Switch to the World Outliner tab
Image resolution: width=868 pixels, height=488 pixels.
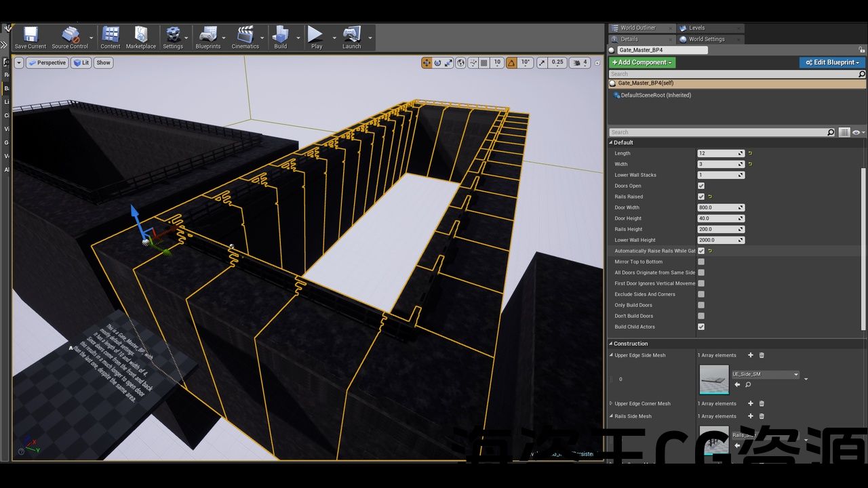(637, 28)
